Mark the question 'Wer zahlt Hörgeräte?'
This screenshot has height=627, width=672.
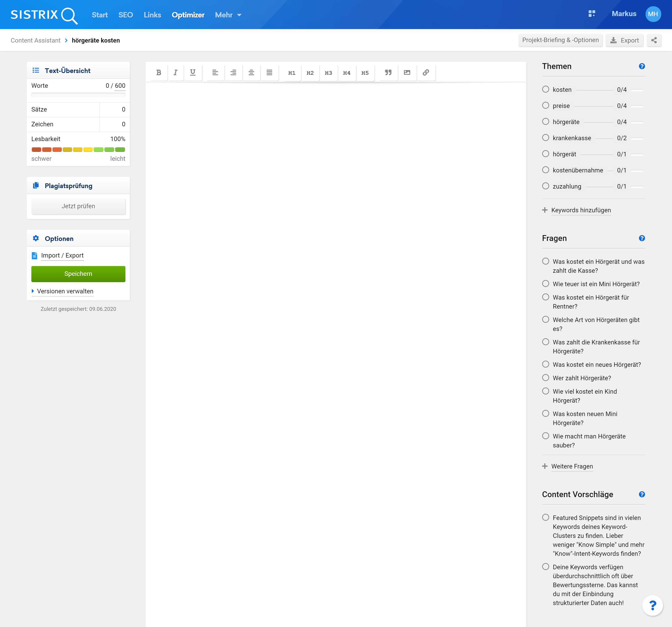[x=545, y=378]
